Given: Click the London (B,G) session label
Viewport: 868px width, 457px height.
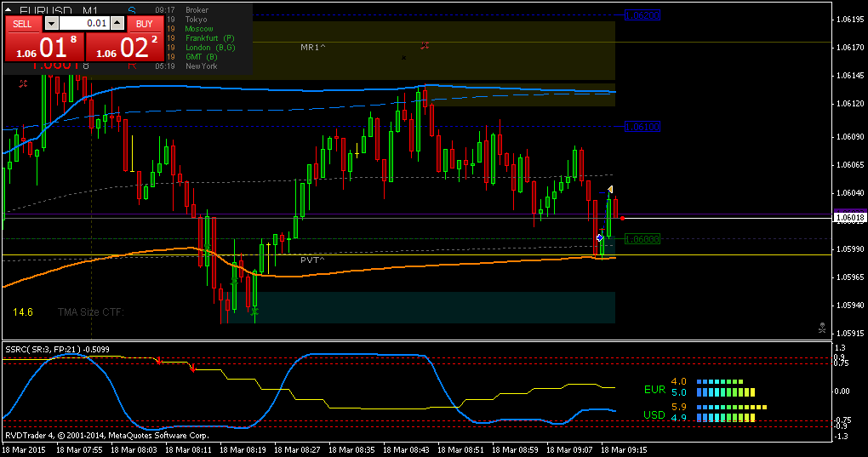Looking at the screenshot, I should coord(210,48).
